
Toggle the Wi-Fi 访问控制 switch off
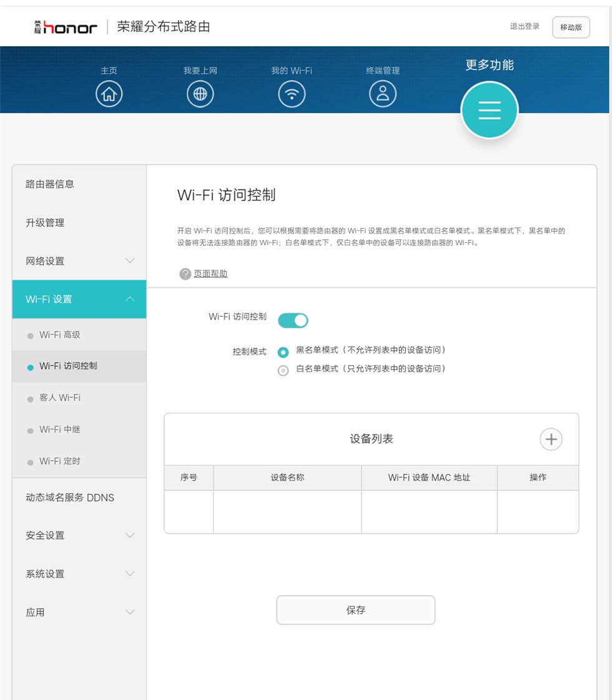293,320
